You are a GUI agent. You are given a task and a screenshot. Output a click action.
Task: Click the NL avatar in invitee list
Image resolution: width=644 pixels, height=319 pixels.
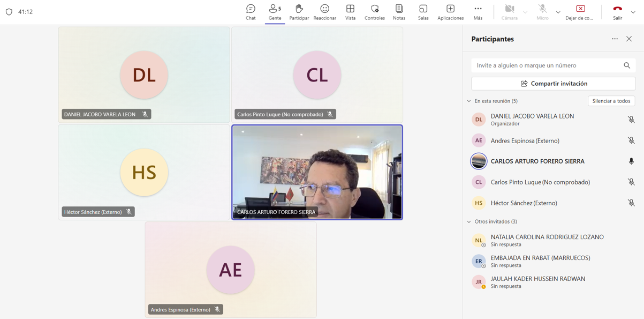pos(479,240)
